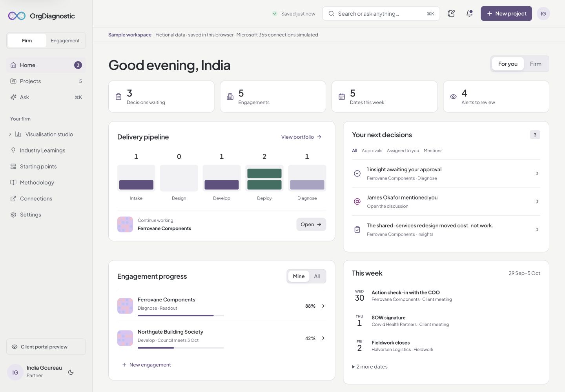Open shared-services redesign row chevron
Image resolution: width=565 pixels, height=392 pixels.
tap(537, 230)
